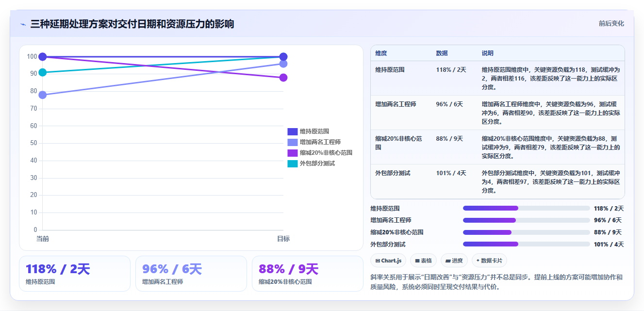This screenshot has width=644, height=311.
Task: Click table cell 101% / 4天
Action: tap(451, 173)
